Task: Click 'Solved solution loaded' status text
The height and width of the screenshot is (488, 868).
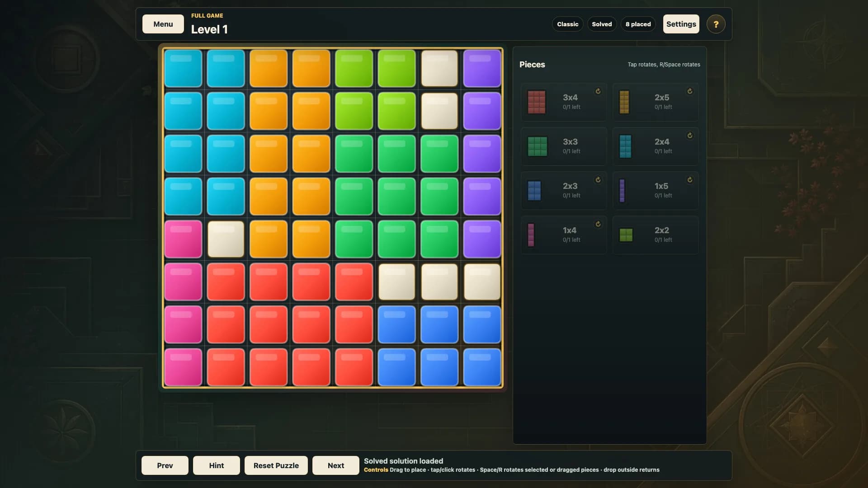Action: coord(403,461)
